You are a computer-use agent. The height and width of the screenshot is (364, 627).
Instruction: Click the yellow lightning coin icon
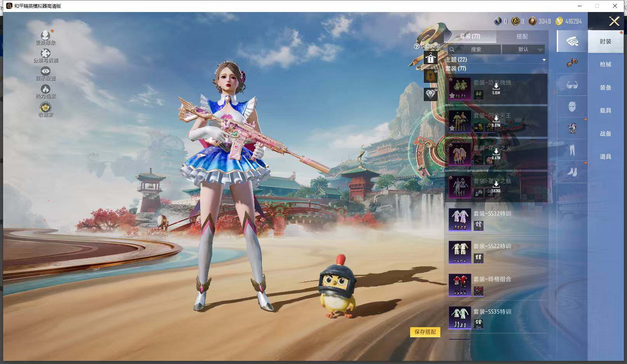point(559,21)
